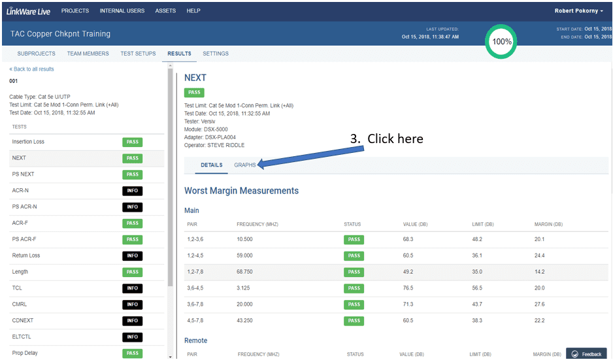Expand the Robert Pokorny user dropdown
The image size is (613, 364).
[580, 11]
